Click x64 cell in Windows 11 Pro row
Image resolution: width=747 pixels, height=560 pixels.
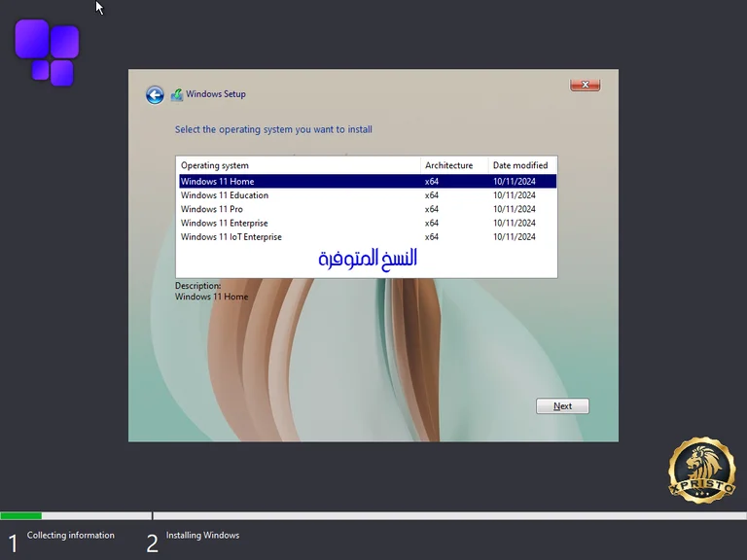tap(432, 209)
